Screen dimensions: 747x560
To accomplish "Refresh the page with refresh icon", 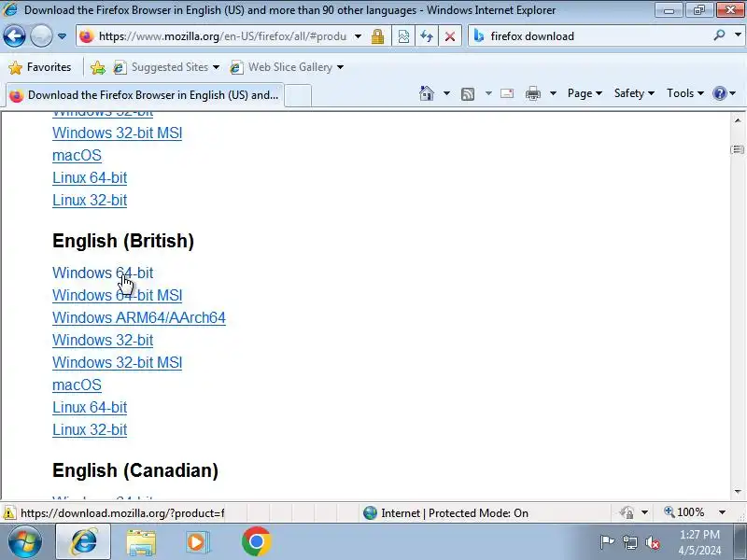I will pos(427,36).
